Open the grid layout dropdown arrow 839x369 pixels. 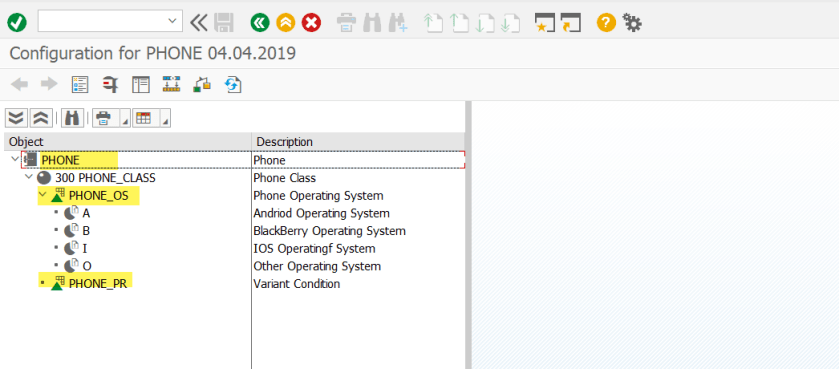pyautogui.click(x=165, y=119)
